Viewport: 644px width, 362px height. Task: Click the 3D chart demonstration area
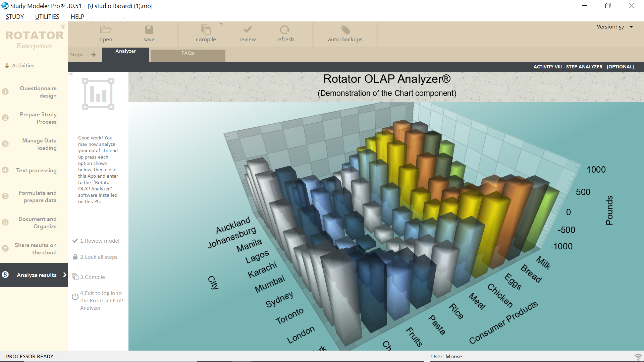(x=386, y=225)
